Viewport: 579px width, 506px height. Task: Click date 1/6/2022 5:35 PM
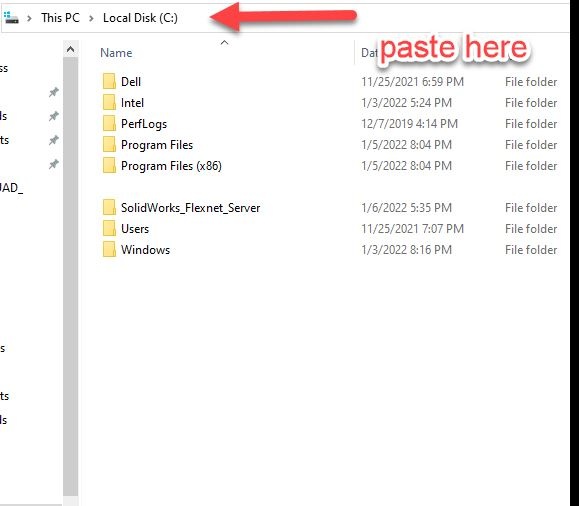click(406, 208)
